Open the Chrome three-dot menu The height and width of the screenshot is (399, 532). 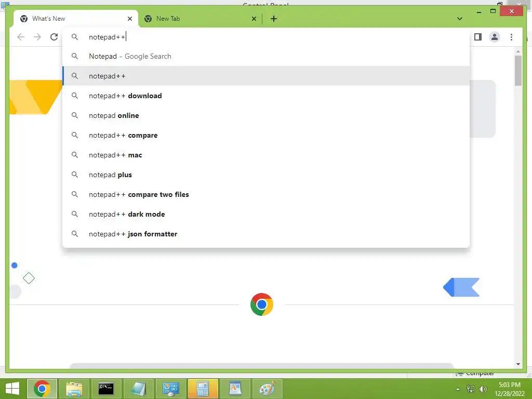pos(511,37)
